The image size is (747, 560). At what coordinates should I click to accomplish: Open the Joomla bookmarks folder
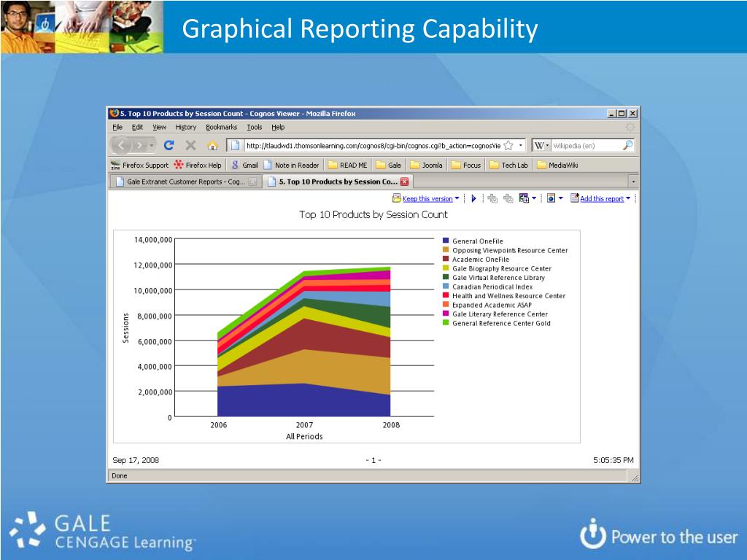coord(426,166)
